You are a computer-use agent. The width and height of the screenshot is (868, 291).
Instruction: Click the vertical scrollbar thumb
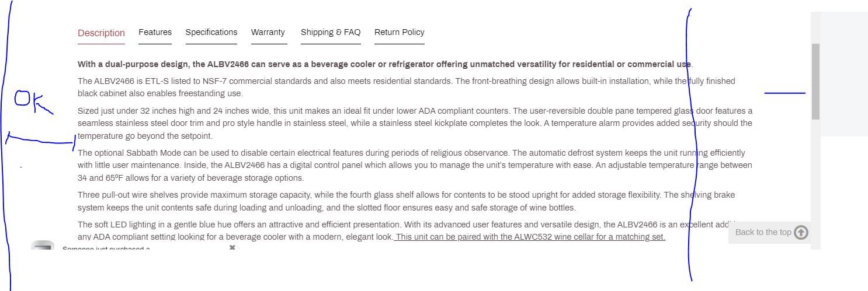tap(815, 81)
